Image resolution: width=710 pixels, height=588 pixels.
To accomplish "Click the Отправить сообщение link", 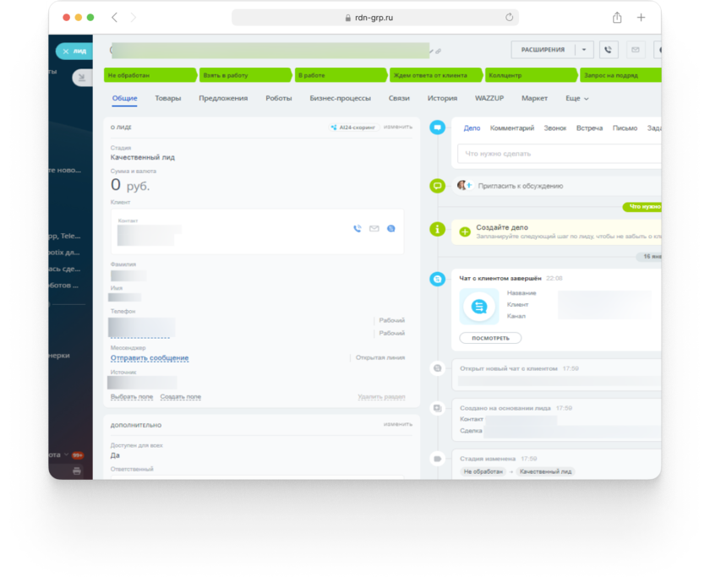I will [150, 358].
